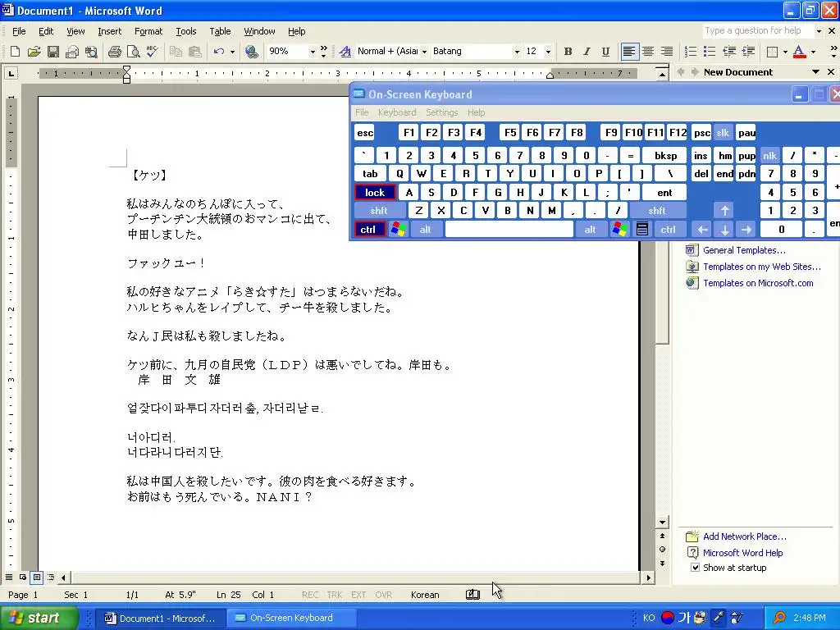Open the font size 12 dropdown
Image resolution: width=840 pixels, height=630 pixels.
click(548, 52)
